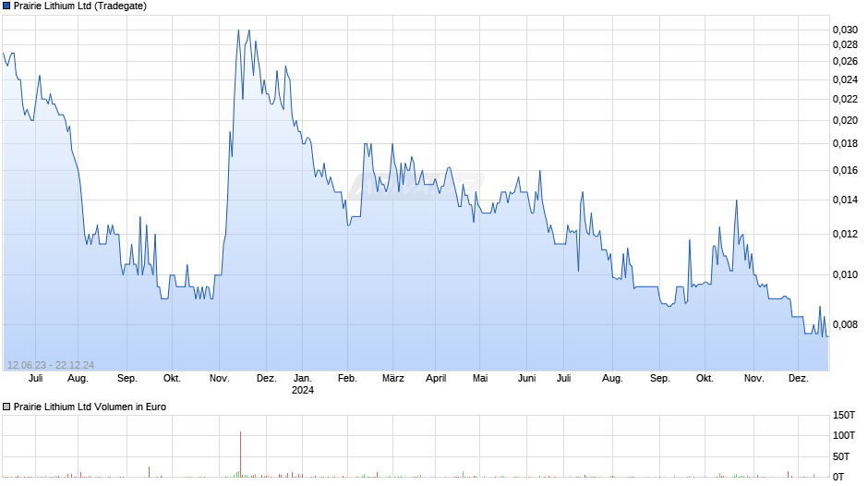Click the 0,020 price axis label

click(845, 120)
